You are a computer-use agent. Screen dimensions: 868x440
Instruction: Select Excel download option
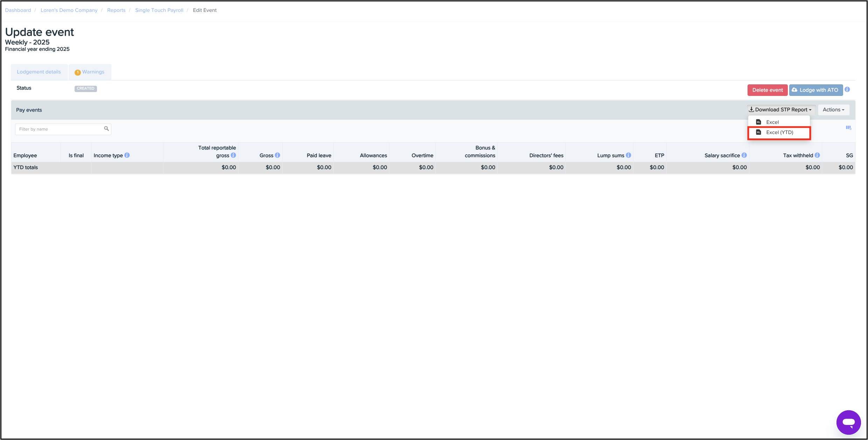(772, 122)
